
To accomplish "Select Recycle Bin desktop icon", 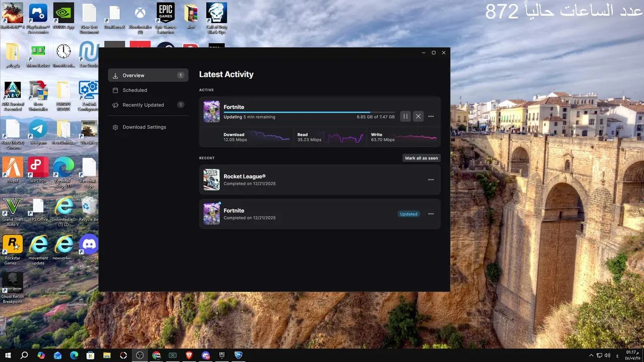I will [89, 209].
